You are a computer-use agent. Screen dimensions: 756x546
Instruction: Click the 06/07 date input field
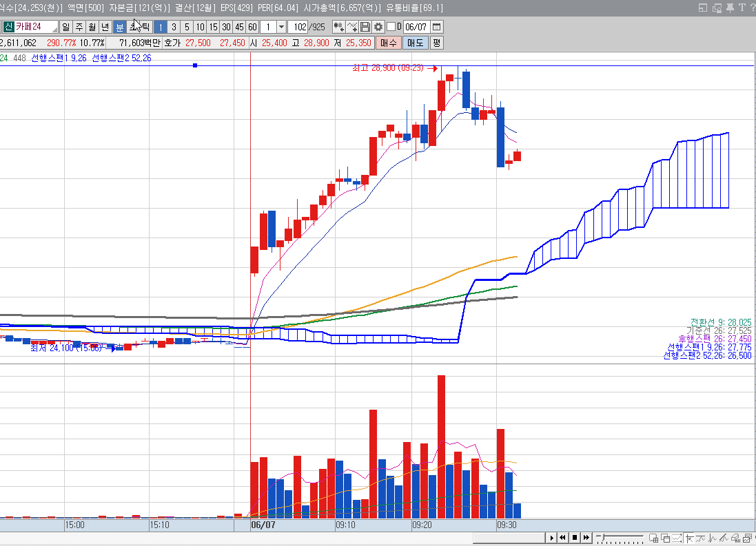coord(416,27)
